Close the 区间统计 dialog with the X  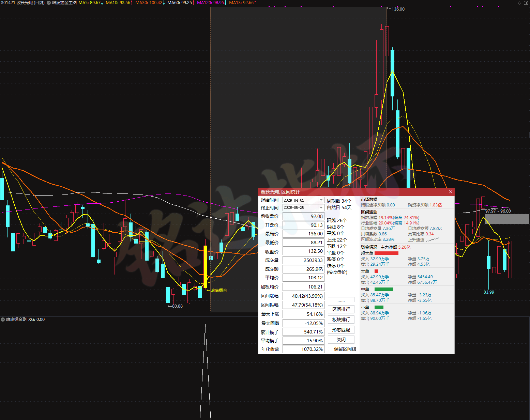coord(451,192)
